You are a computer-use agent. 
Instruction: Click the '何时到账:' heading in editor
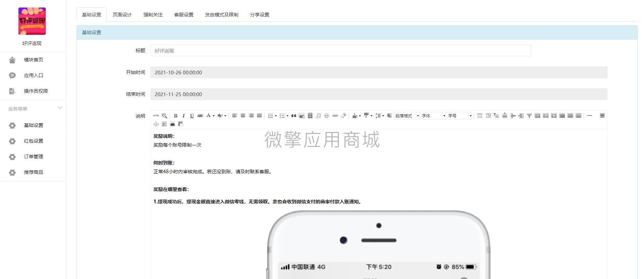[x=164, y=163]
